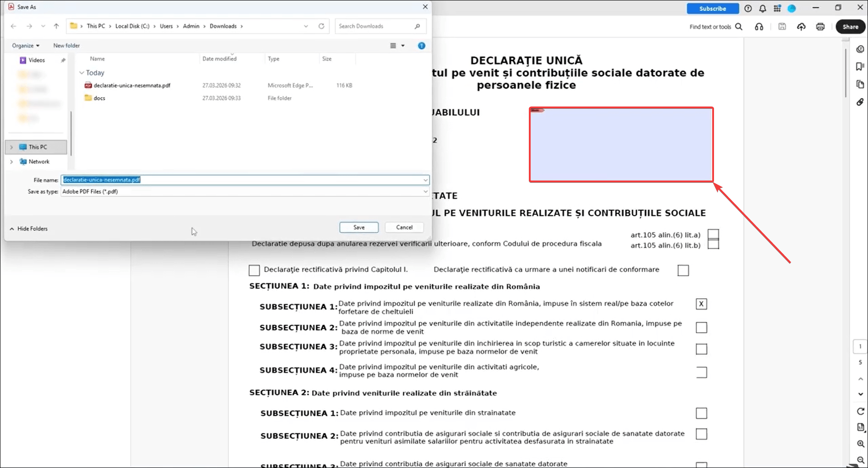Check Declarație rectificativă privind Capitolul I box
The image size is (868, 468).
[254, 270]
